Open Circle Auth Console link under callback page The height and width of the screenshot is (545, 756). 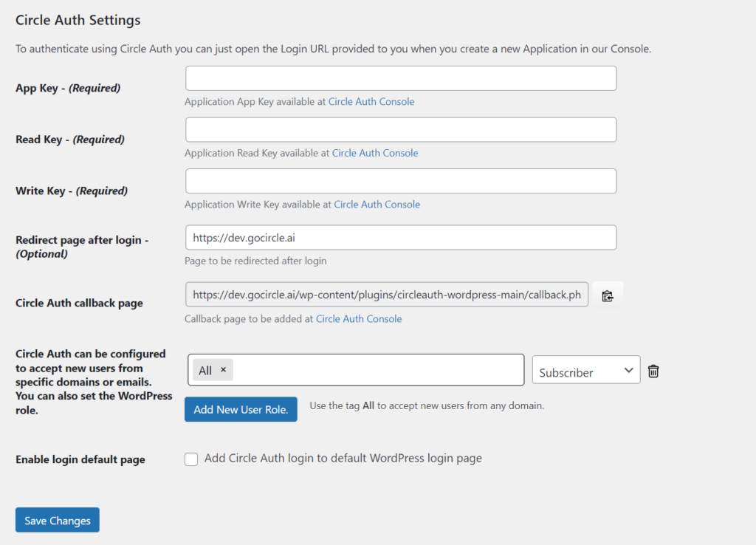(359, 319)
